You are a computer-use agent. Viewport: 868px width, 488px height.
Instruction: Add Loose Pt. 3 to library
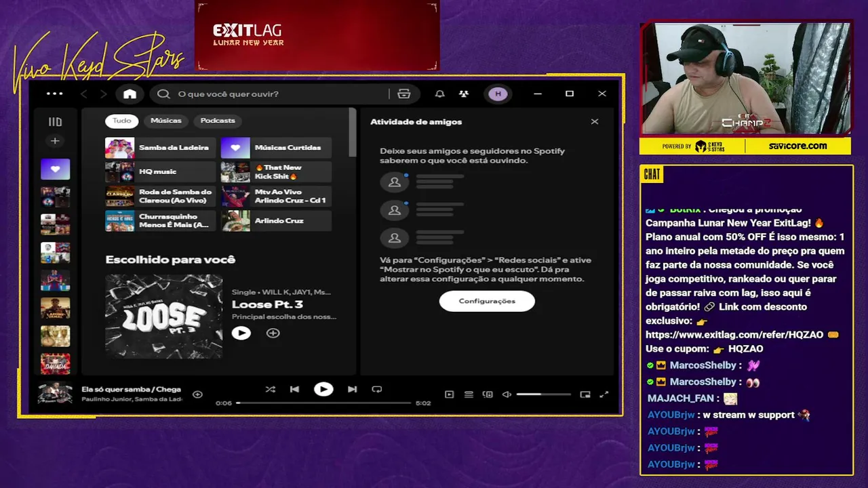(x=273, y=333)
